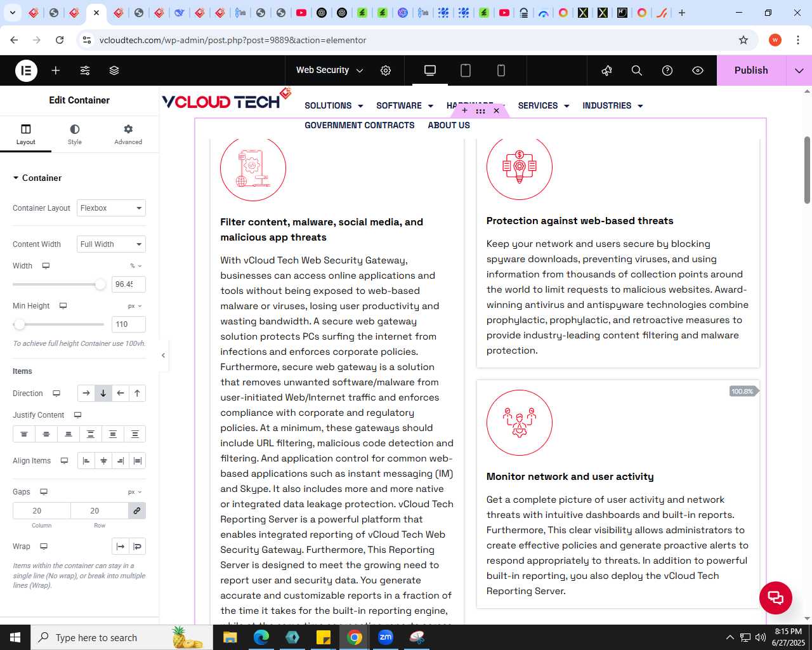Viewport: 812px width, 650px height.
Task: Open the What's New megaphone icon
Action: pyautogui.click(x=607, y=70)
